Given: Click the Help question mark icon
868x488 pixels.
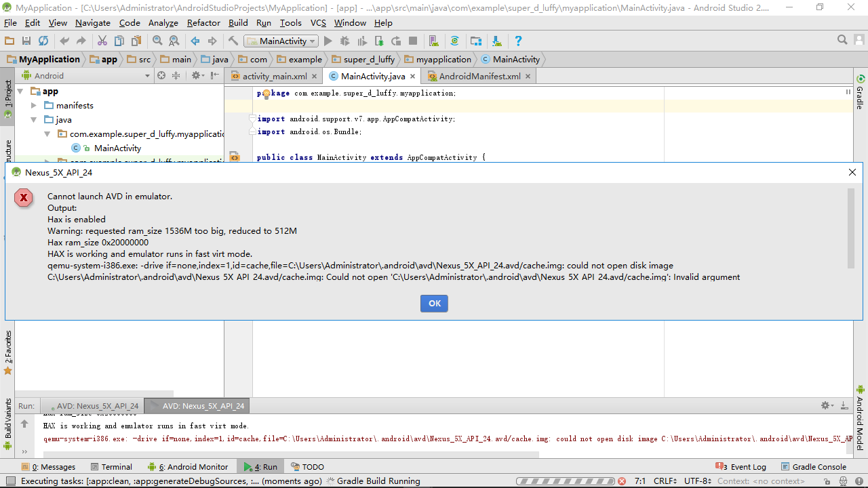Looking at the screenshot, I should pos(518,41).
